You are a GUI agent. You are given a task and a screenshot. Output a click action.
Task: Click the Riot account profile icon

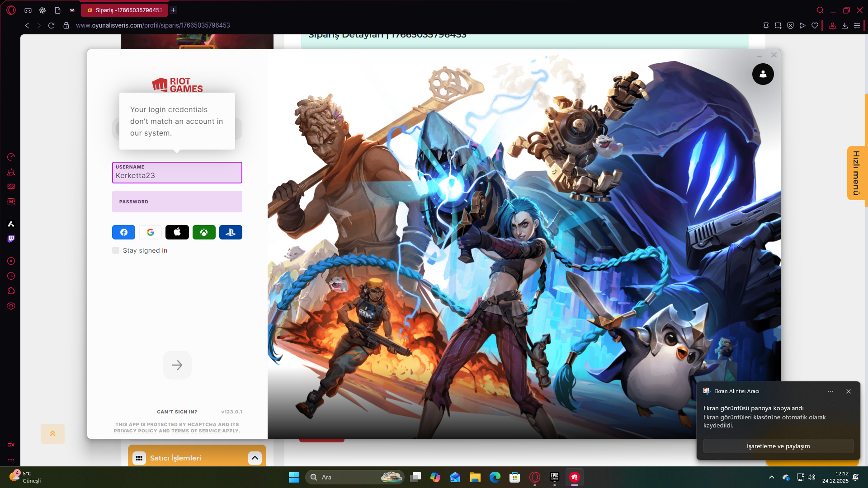coord(763,74)
